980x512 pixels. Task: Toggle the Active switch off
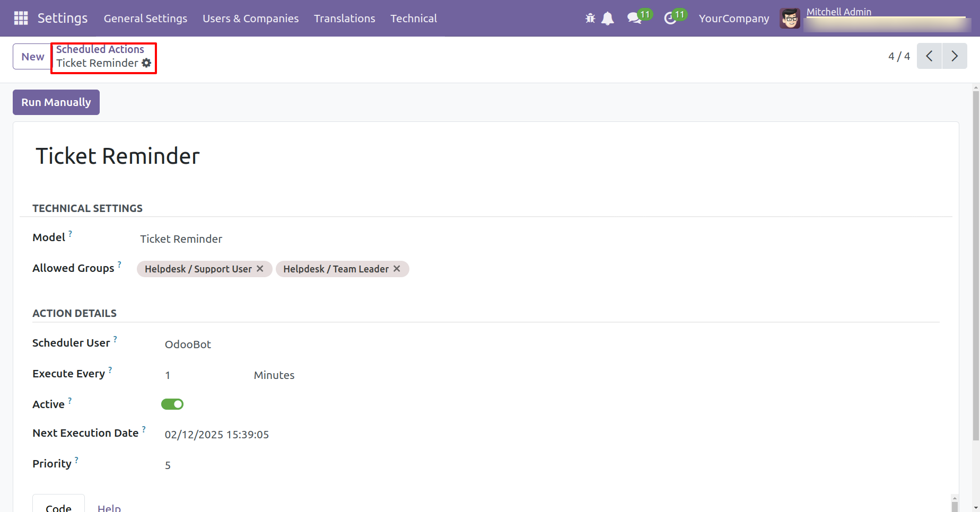click(172, 404)
